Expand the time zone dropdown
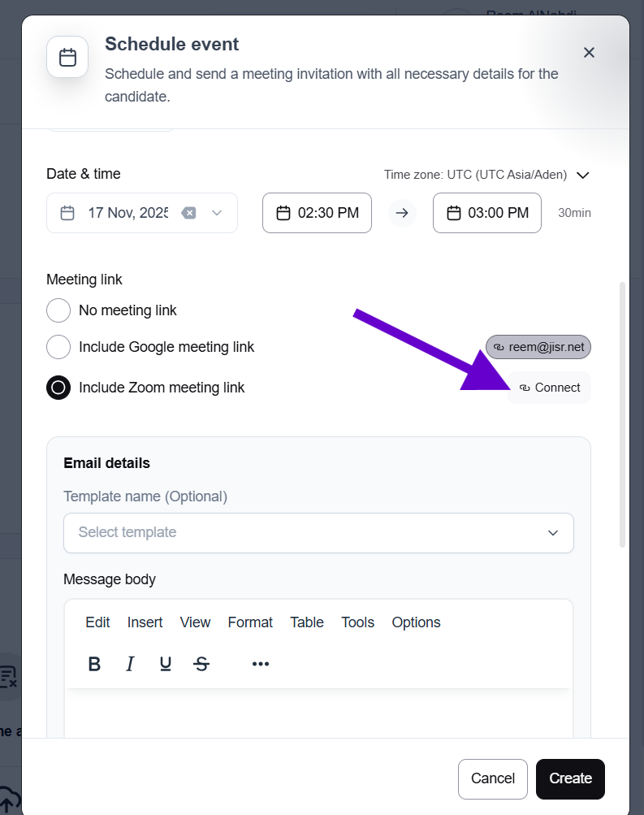Image resolution: width=644 pixels, height=815 pixels. pos(582,175)
